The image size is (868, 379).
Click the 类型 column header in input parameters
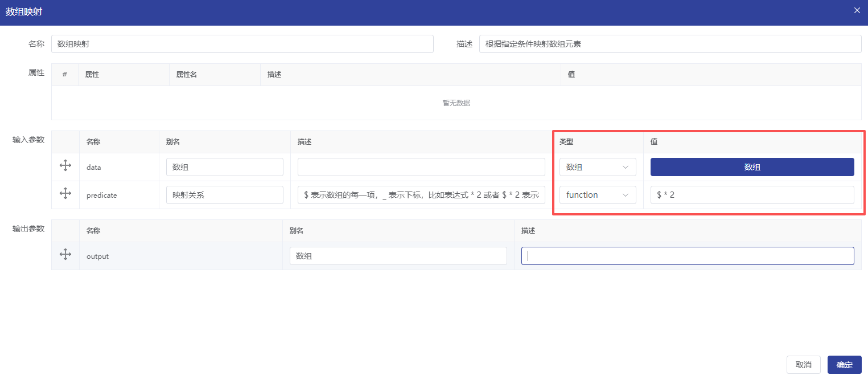[566, 141]
